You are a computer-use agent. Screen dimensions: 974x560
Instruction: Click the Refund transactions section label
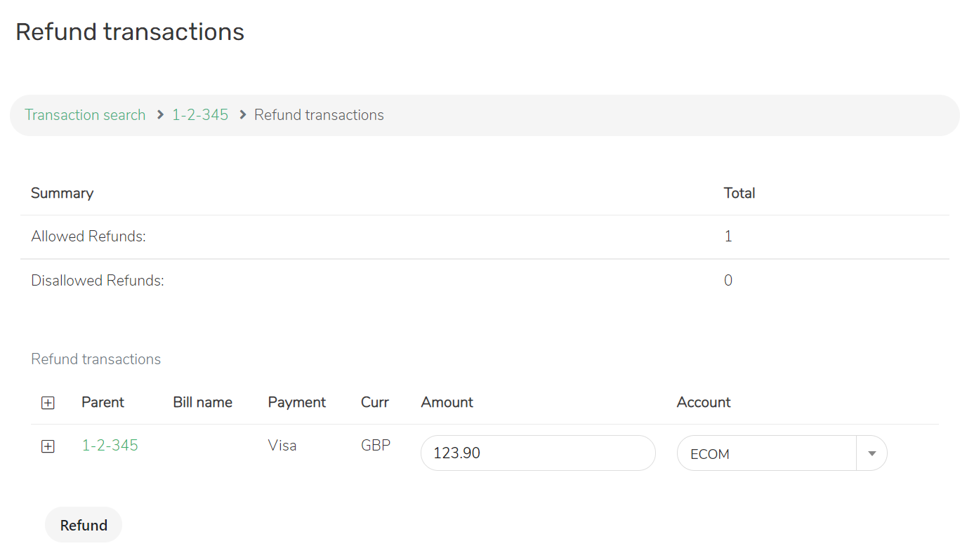96,359
